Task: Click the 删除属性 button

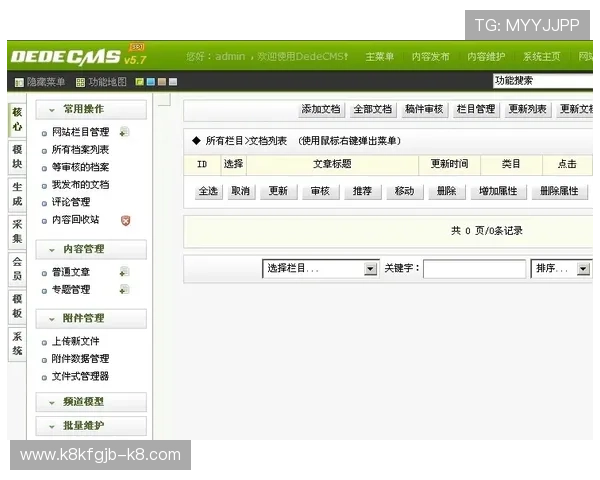Action: 559,191
